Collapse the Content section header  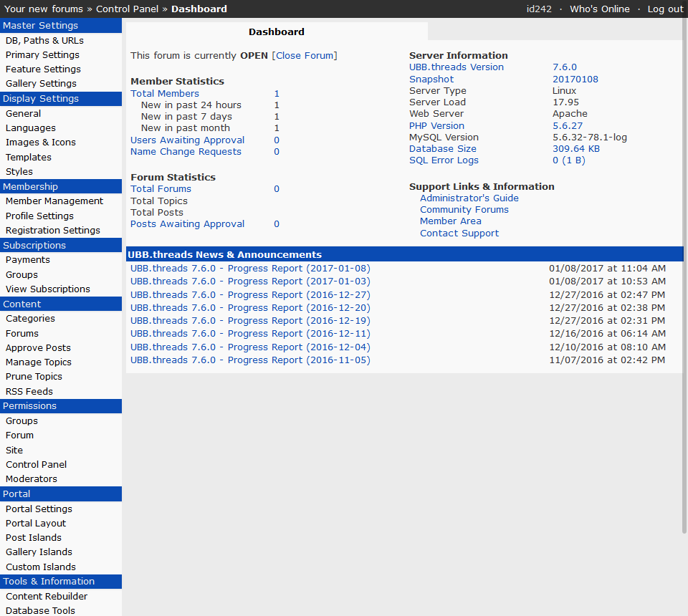click(61, 304)
